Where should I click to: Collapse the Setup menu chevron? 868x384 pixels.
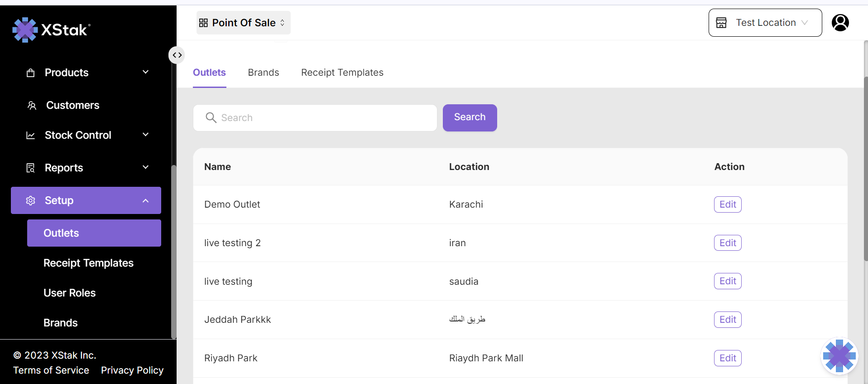[145, 201]
